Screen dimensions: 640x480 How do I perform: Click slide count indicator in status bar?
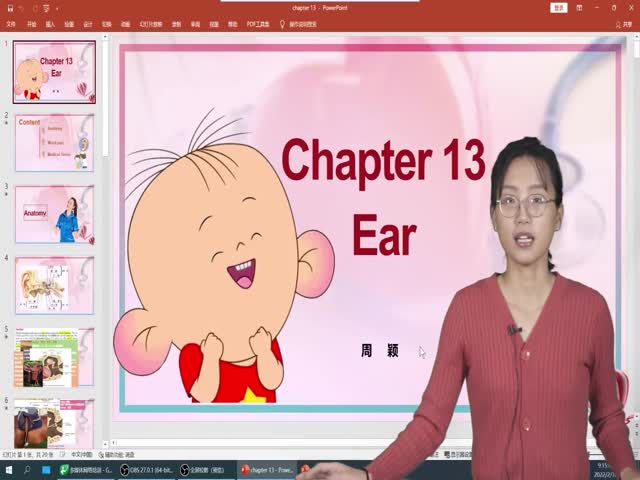28,454
